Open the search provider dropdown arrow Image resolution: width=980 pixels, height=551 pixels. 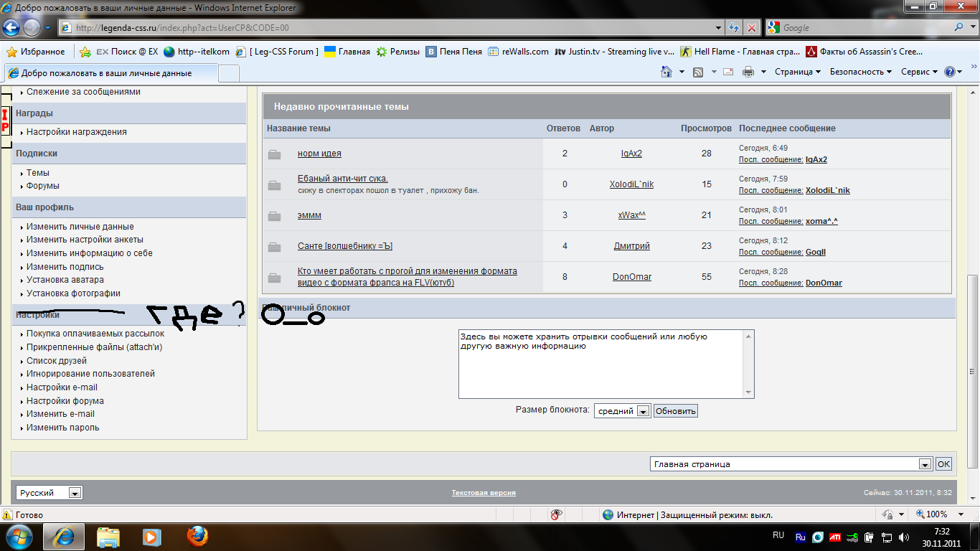coord(973,28)
